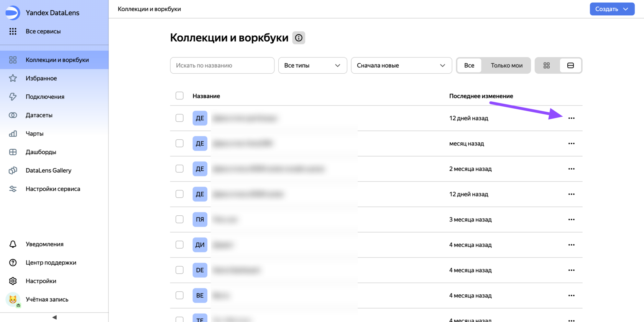The width and height of the screenshot is (644, 322).
Task: Open more options for месяц назад row
Action: [x=571, y=144]
